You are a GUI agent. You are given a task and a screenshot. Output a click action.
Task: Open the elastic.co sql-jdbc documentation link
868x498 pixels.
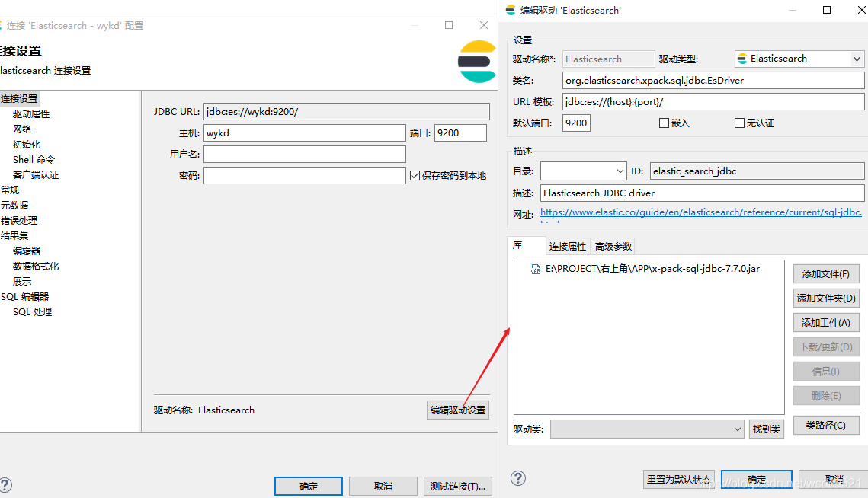point(701,212)
